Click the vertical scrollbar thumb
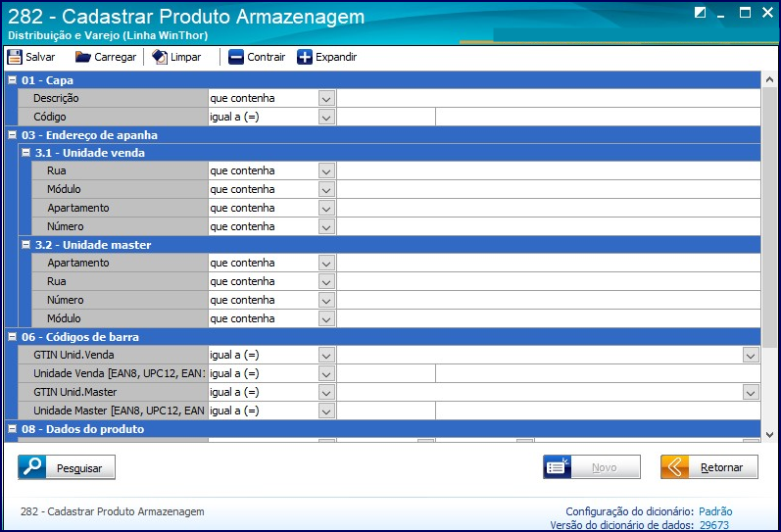Image resolution: width=781 pixels, height=532 pixels. tap(769, 218)
